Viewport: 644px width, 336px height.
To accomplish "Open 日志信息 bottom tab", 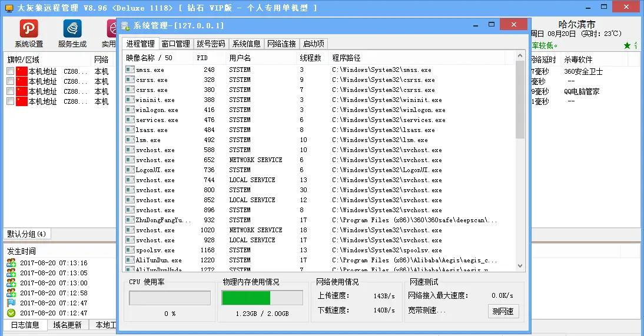I will [25, 325].
